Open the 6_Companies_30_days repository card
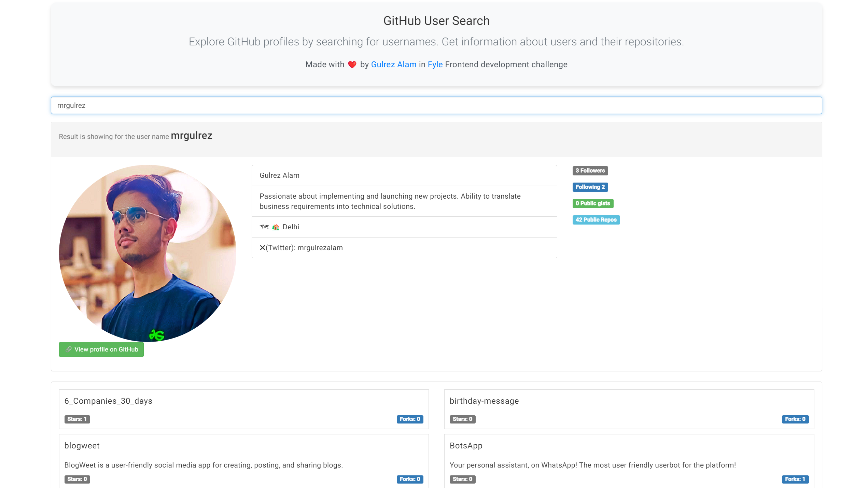 click(x=244, y=409)
